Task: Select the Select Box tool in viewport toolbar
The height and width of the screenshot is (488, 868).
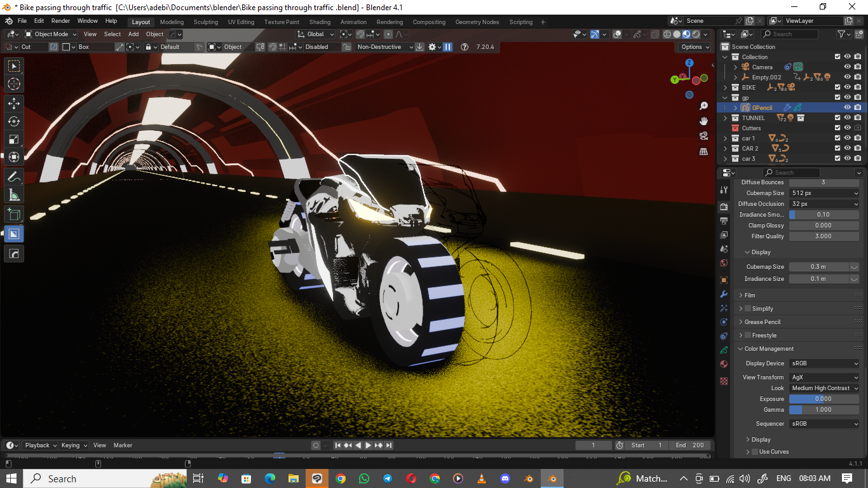Action: coord(14,65)
